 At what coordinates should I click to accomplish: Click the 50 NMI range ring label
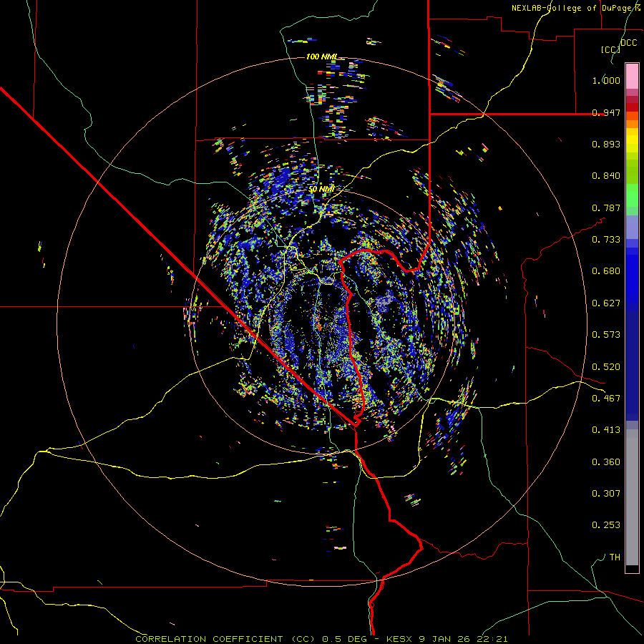tap(321, 190)
